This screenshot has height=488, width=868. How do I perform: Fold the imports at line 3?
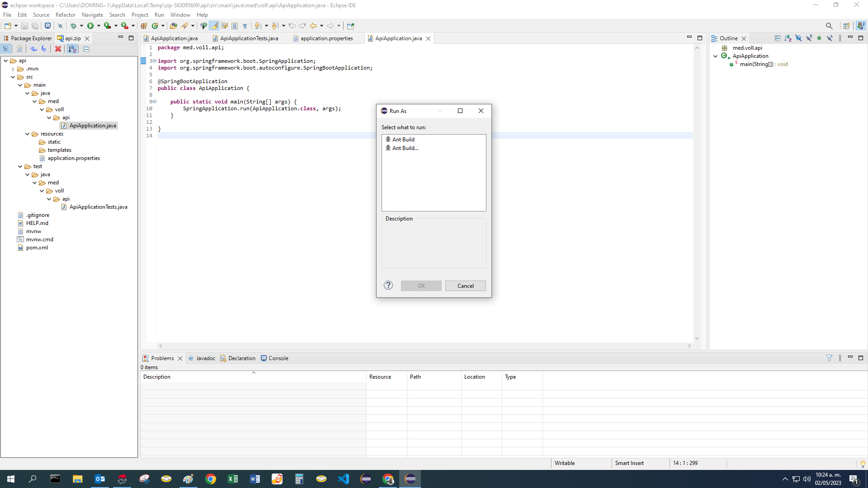(x=154, y=61)
